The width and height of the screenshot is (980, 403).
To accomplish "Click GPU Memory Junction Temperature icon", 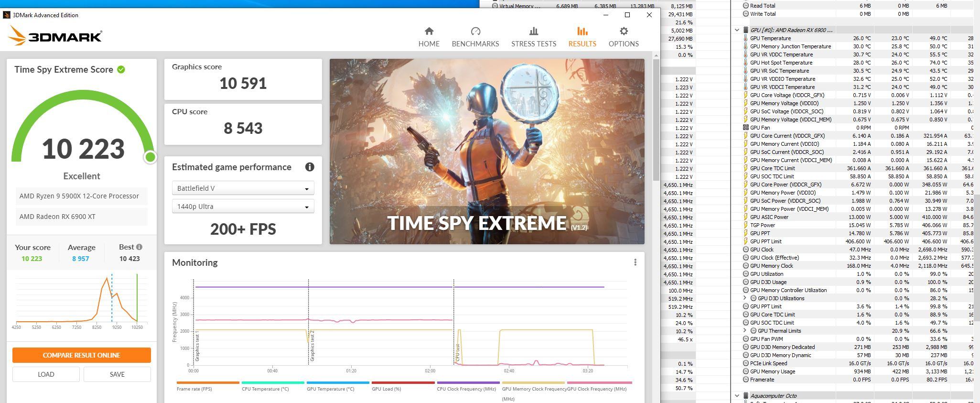I will point(746,46).
